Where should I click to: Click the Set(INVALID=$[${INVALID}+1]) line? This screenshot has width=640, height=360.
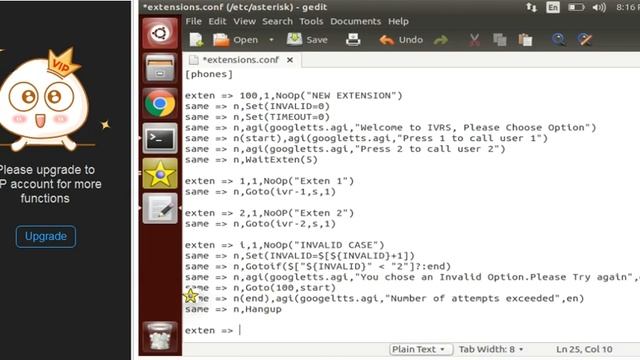[300, 256]
